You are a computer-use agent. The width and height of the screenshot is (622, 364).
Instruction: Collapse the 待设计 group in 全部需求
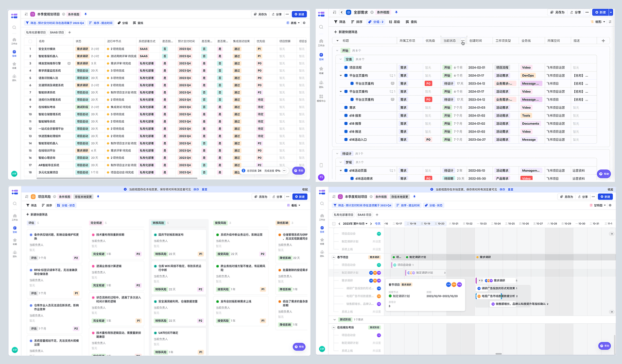click(x=337, y=154)
